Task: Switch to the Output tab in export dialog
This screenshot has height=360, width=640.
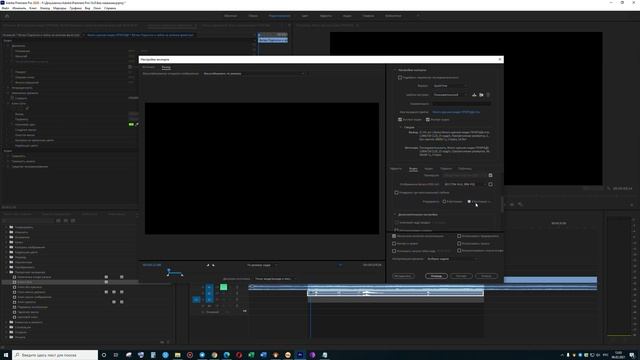Action: (x=166, y=67)
